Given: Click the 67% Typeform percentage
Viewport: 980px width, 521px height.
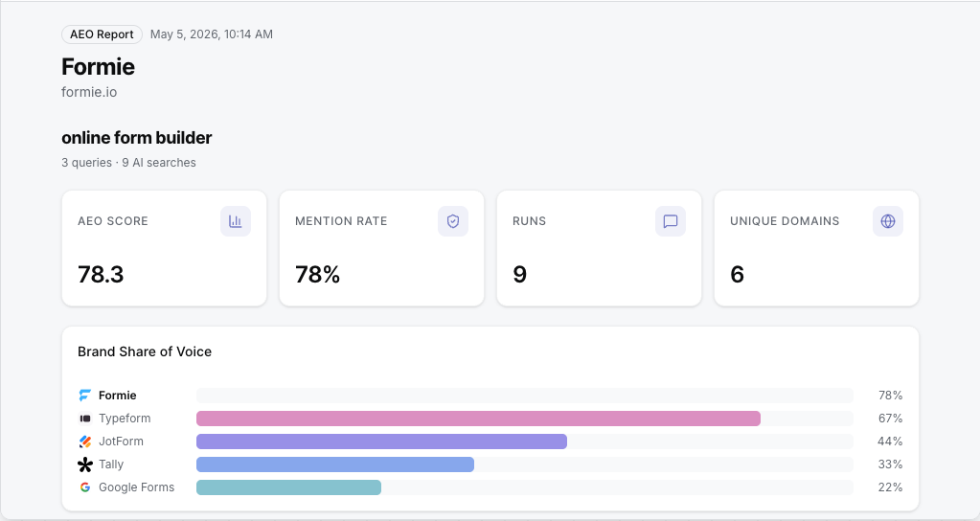Looking at the screenshot, I should click(x=891, y=419).
